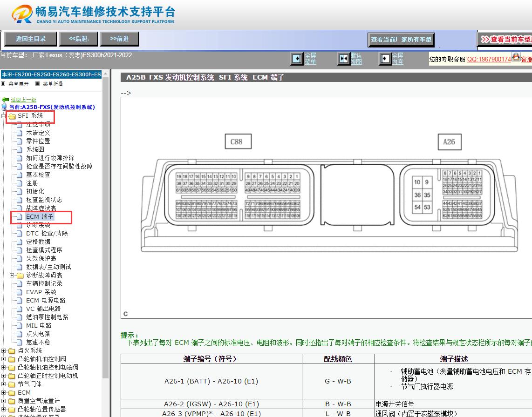Click the green back-arrow icon

click(5, 100)
